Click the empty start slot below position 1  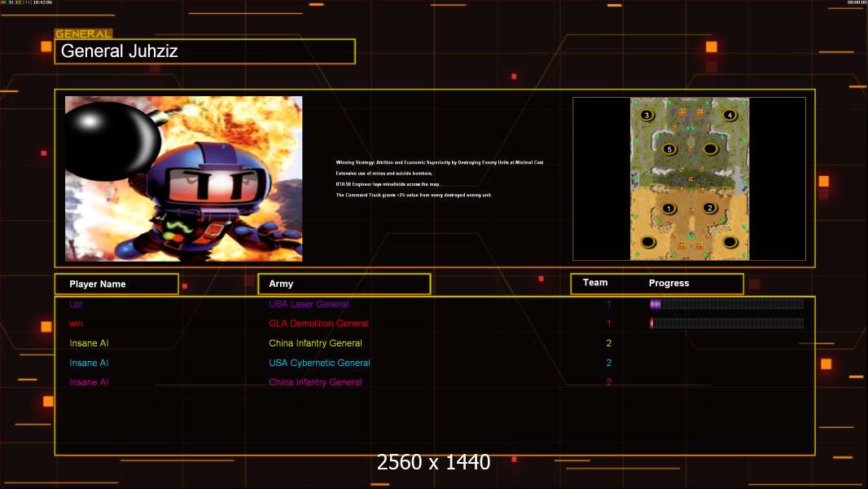click(648, 242)
